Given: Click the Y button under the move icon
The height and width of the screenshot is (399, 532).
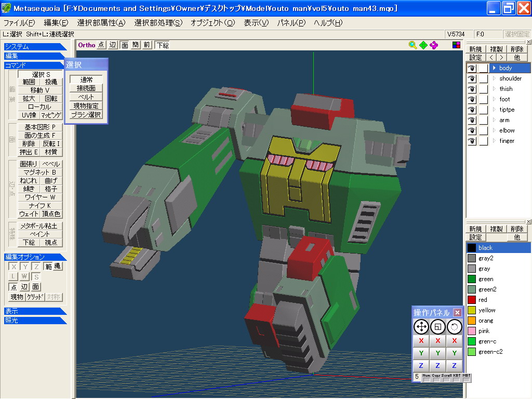Looking at the screenshot, I should pos(421,353).
